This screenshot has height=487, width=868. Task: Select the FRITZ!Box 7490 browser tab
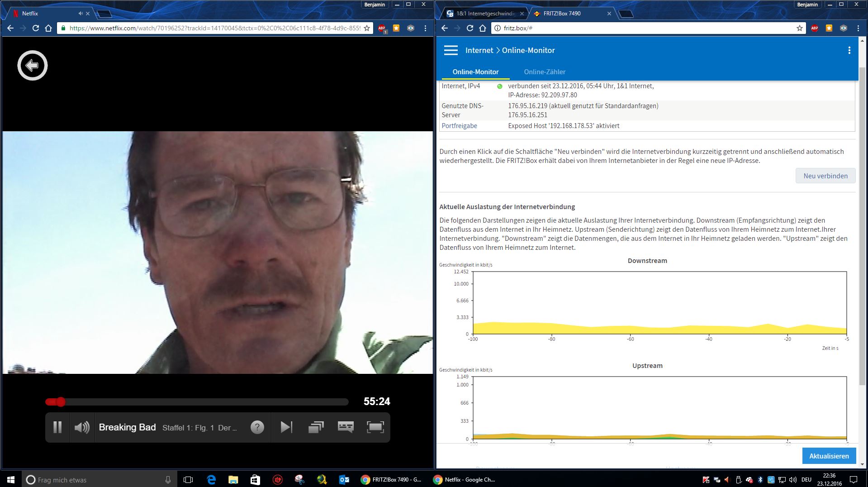pyautogui.click(x=562, y=14)
